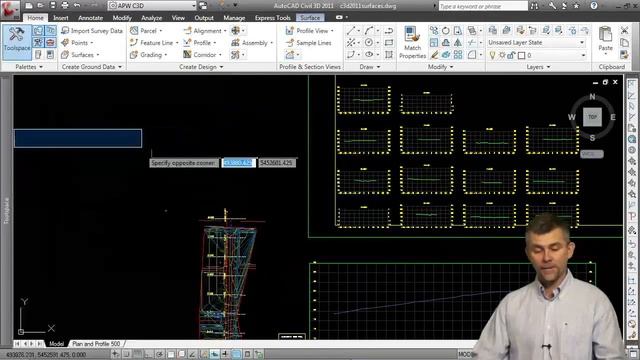Expand the Create Design panel
Viewport: 640px width, 360px height.
click(x=201, y=67)
